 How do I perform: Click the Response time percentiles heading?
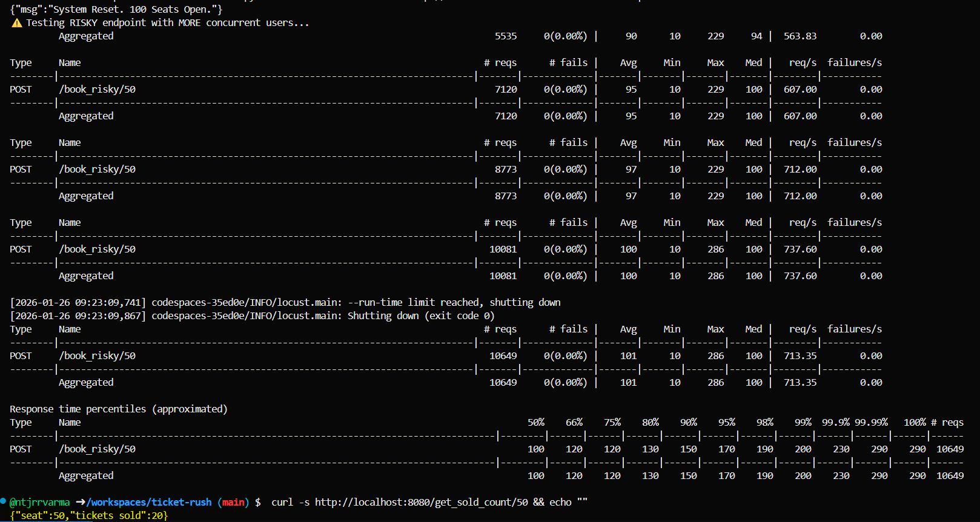click(x=118, y=409)
